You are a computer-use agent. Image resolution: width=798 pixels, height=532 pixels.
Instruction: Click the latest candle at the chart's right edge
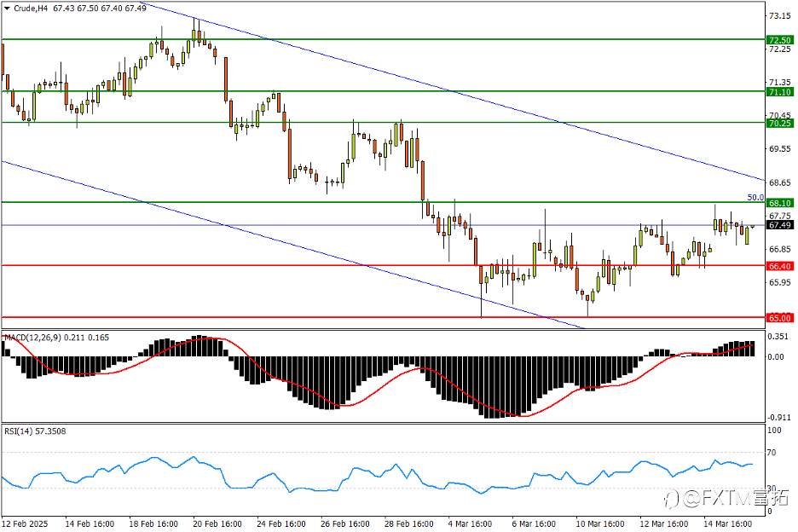click(752, 227)
